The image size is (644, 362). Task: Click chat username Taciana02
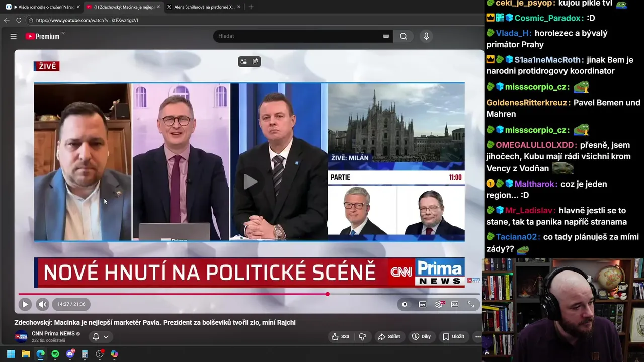518,237
